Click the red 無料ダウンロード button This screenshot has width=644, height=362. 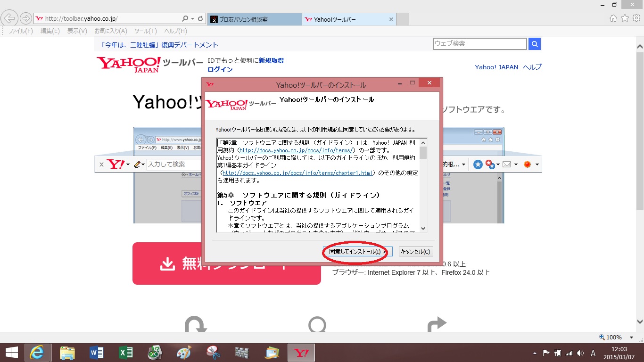pyautogui.click(x=226, y=263)
